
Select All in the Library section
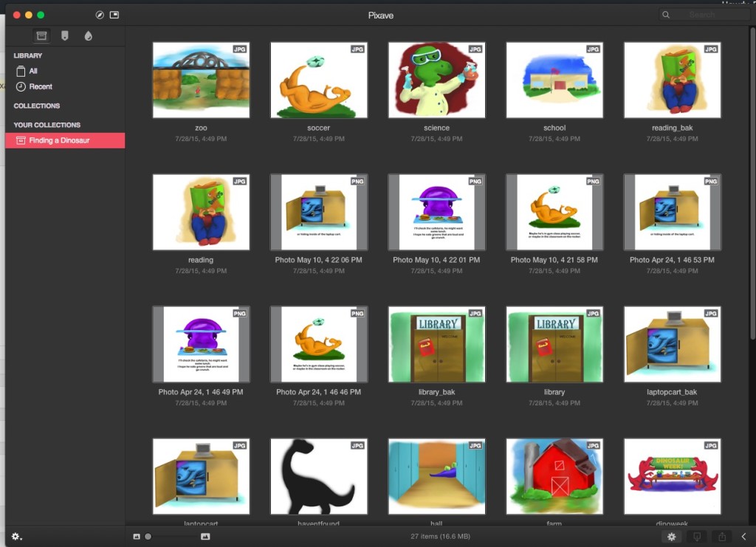[33, 71]
